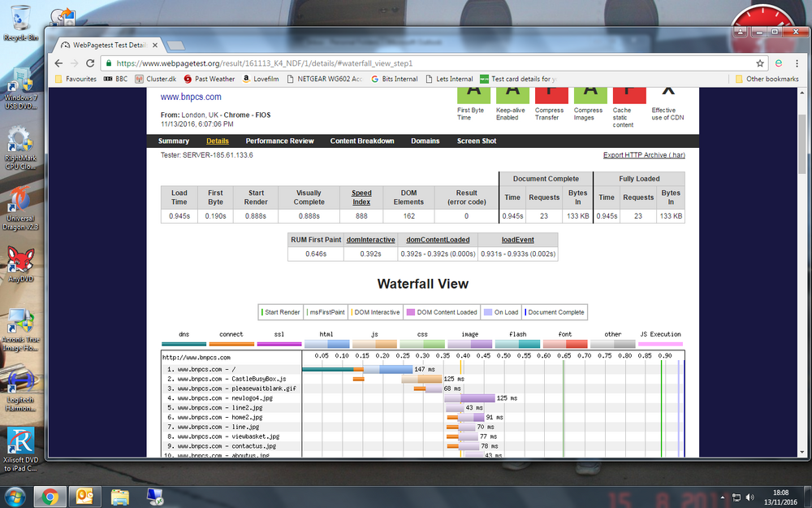Image resolution: width=812 pixels, height=508 pixels.
Task: Open the Favourites bookmarks folder
Action: (76, 79)
